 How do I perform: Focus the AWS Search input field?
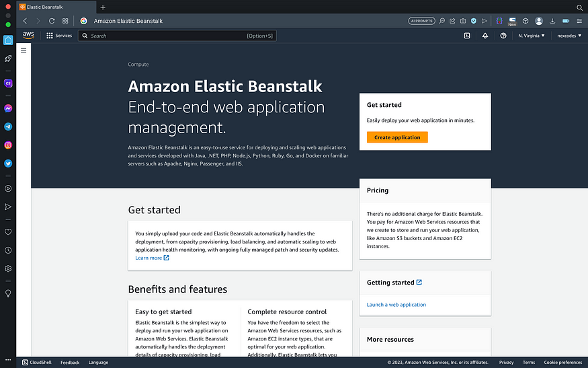pos(177,36)
